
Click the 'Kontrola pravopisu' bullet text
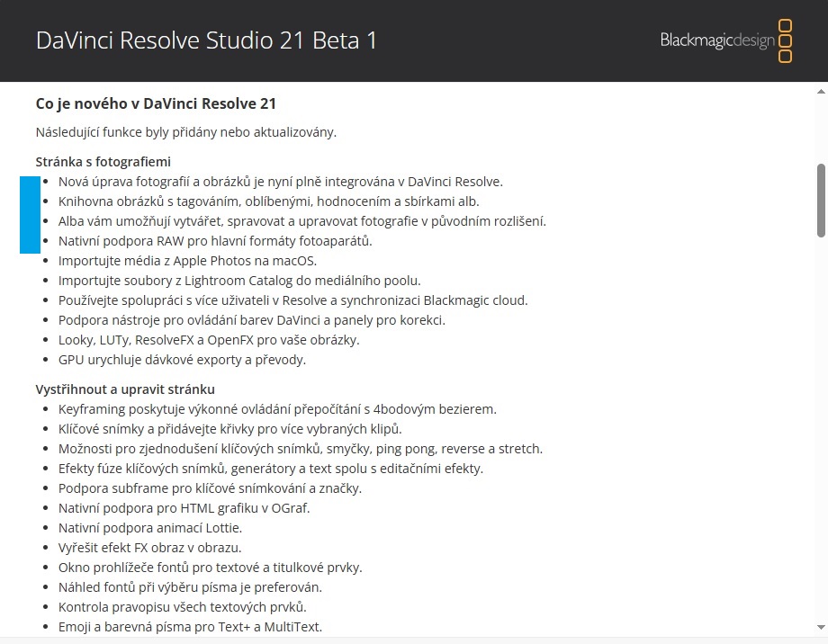pyautogui.click(x=182, y=607)
